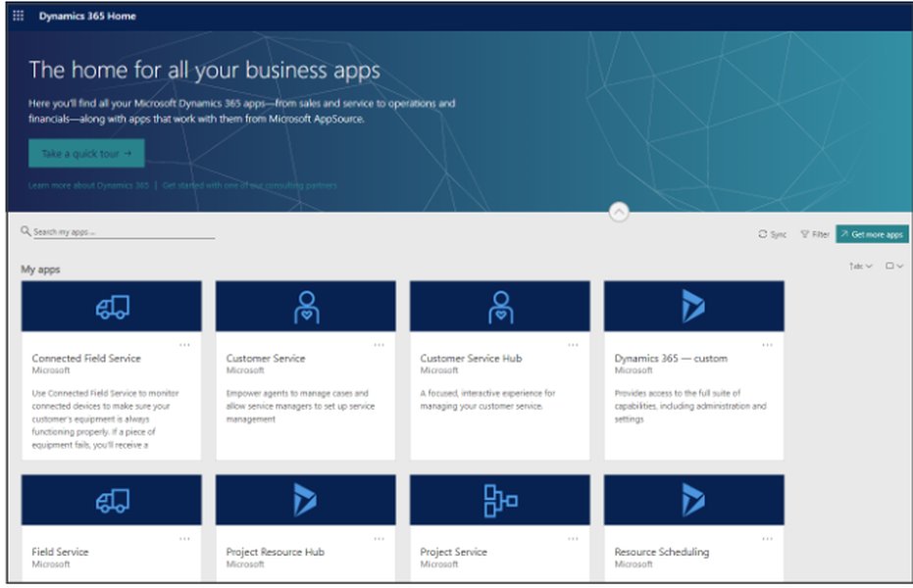Click the 'A focused, interactive experience' description
This screenshot has height=588, width=913.
488,400
